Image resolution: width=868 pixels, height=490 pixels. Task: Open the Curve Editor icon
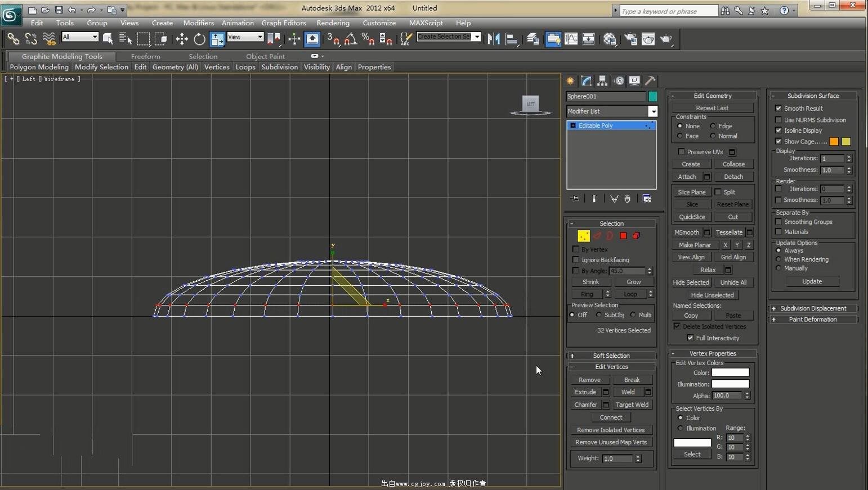click(571, 39)
